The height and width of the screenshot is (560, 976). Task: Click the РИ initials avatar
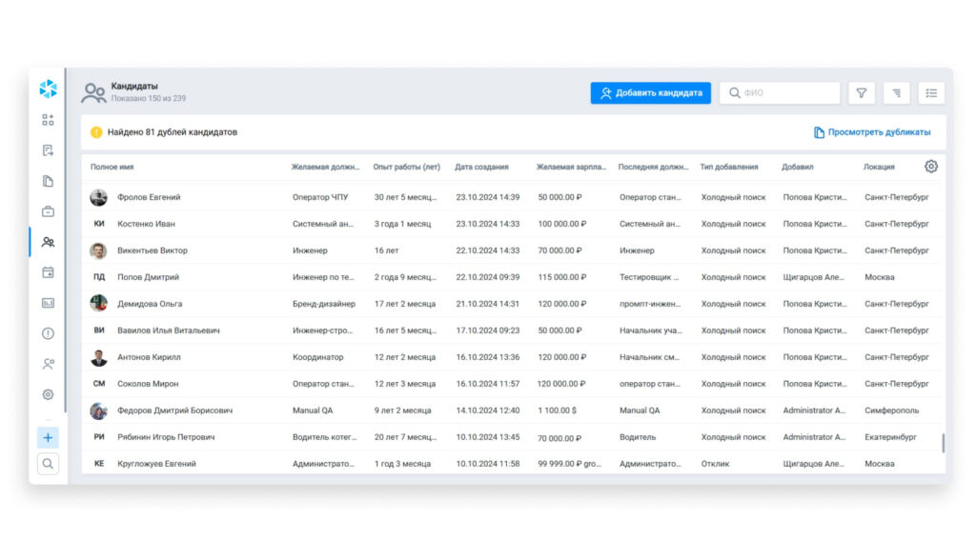(x=99, y=437)
